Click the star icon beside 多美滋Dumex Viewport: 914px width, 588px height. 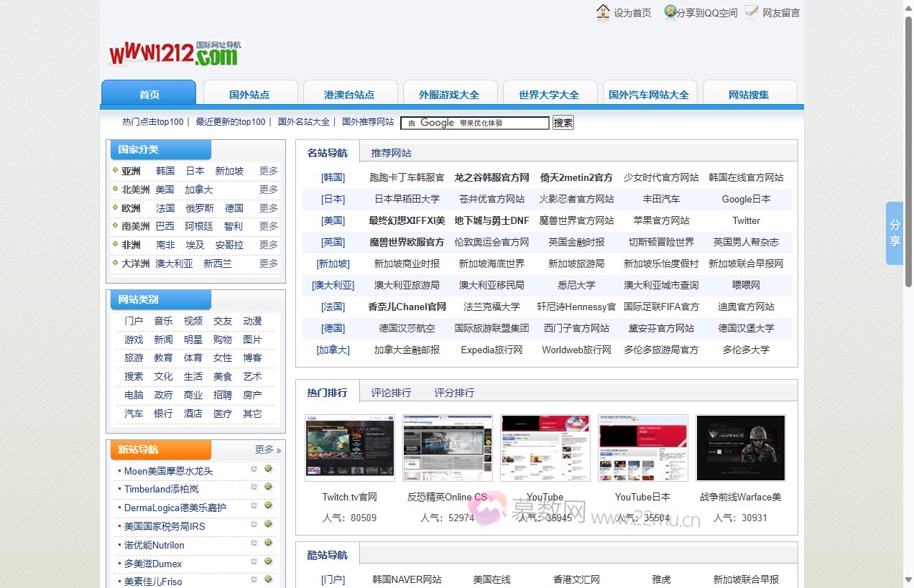pyautogui.click(x=268, y=561)
